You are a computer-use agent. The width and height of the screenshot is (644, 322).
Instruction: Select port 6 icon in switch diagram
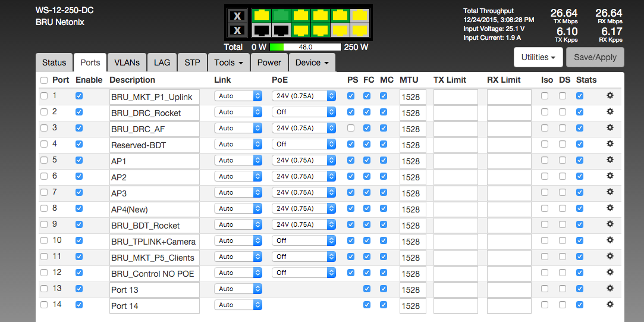click(301, 30)
